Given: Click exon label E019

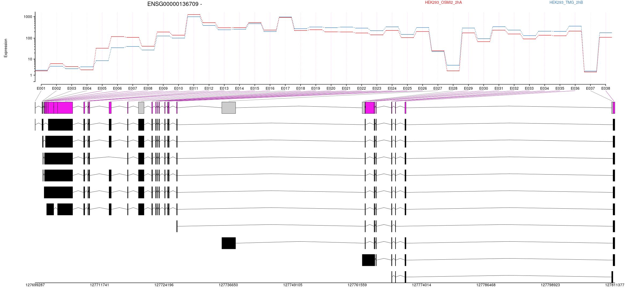Looking at the screenshot, I should (316, 88).
